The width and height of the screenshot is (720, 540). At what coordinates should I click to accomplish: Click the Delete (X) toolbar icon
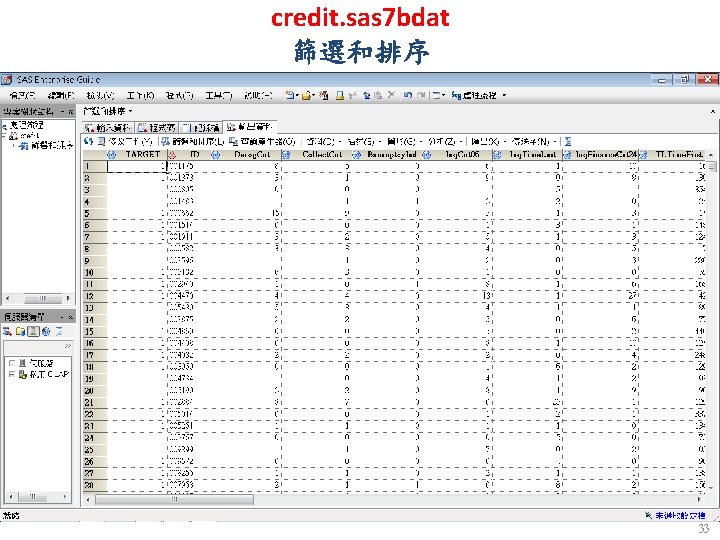pos(391,95)
